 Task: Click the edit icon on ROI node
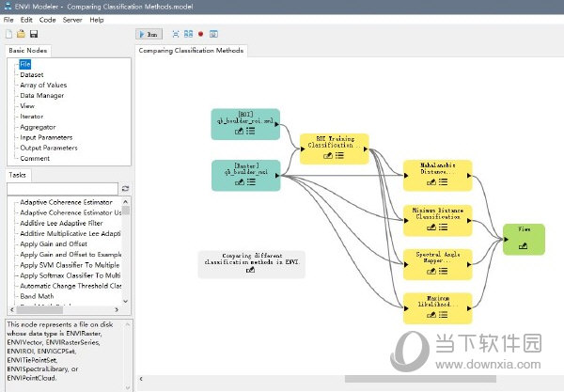pyautogui.click(x=239, y=131)
